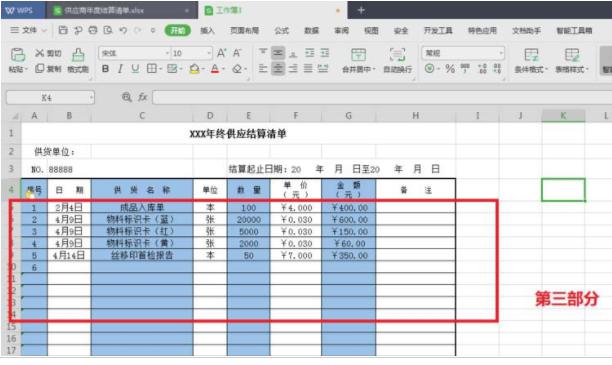Open the number format combo box
The width and height of the screenshot is (612, 365).
click(463, 53)
